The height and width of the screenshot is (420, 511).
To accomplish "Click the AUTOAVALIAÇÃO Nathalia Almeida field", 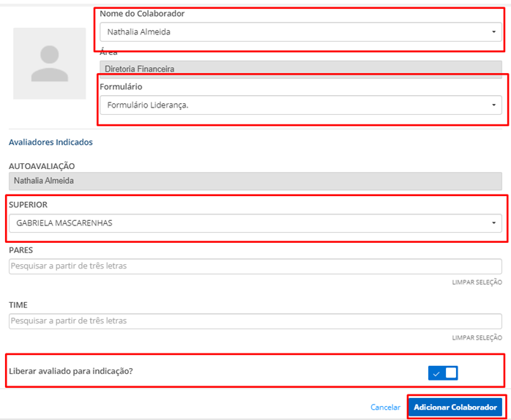I will [255, 181].
